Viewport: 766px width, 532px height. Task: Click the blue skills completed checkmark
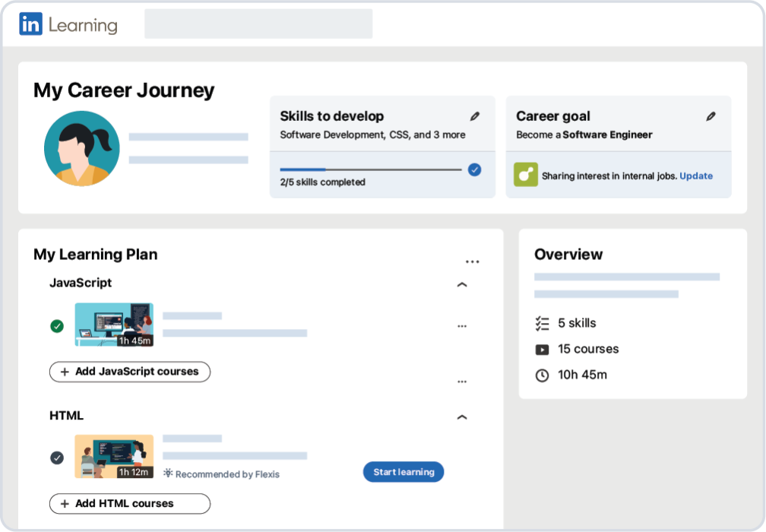[x=474, y=169]
